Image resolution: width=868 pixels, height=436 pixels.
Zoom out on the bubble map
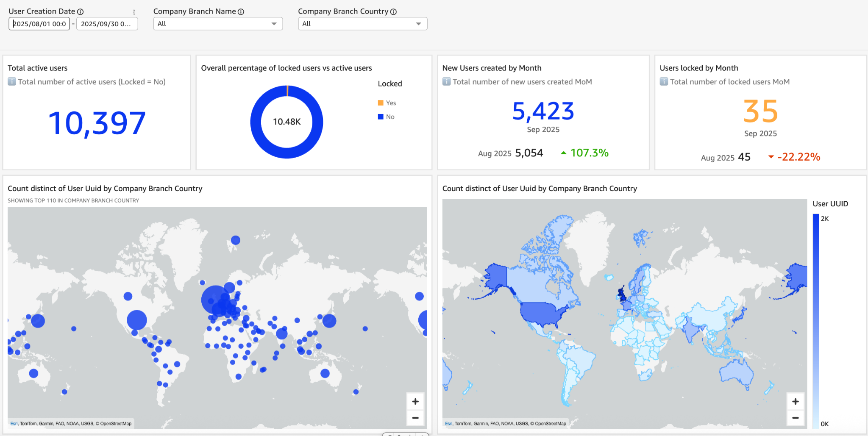(415, 418)
